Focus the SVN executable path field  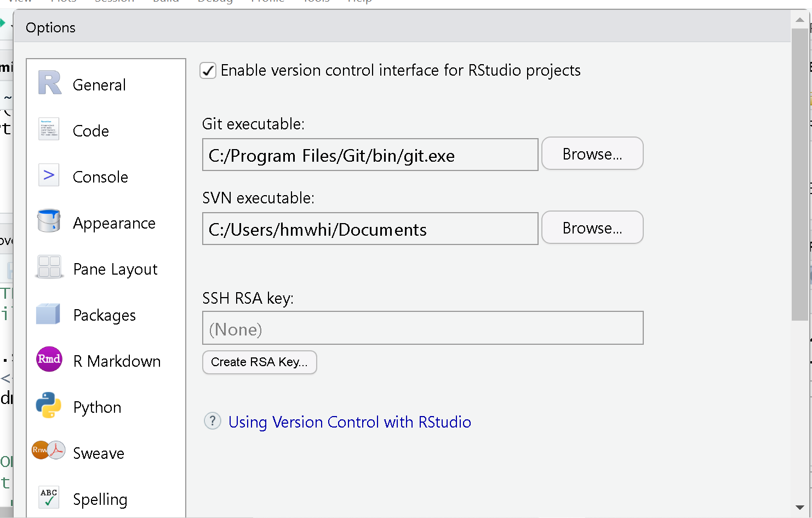coord(370,229)
